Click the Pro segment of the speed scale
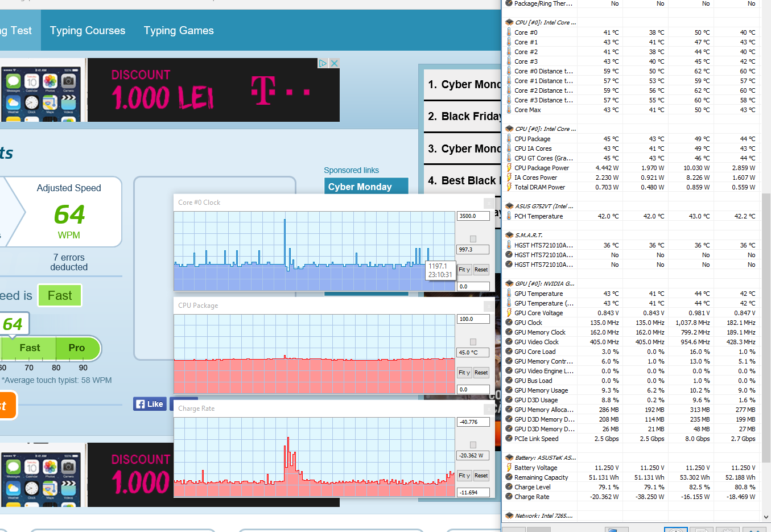The height and width of the screenshot is (532, 771). (77, 348)
